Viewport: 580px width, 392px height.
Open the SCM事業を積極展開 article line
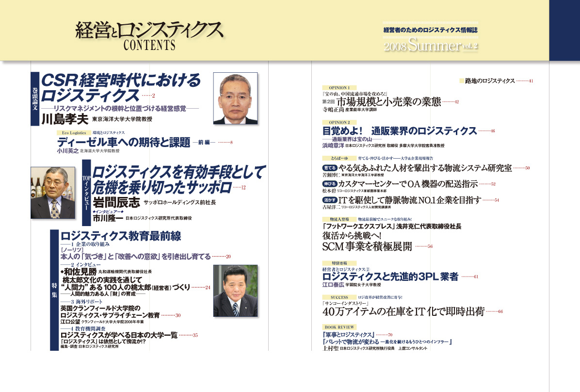(x=367, y=246)
